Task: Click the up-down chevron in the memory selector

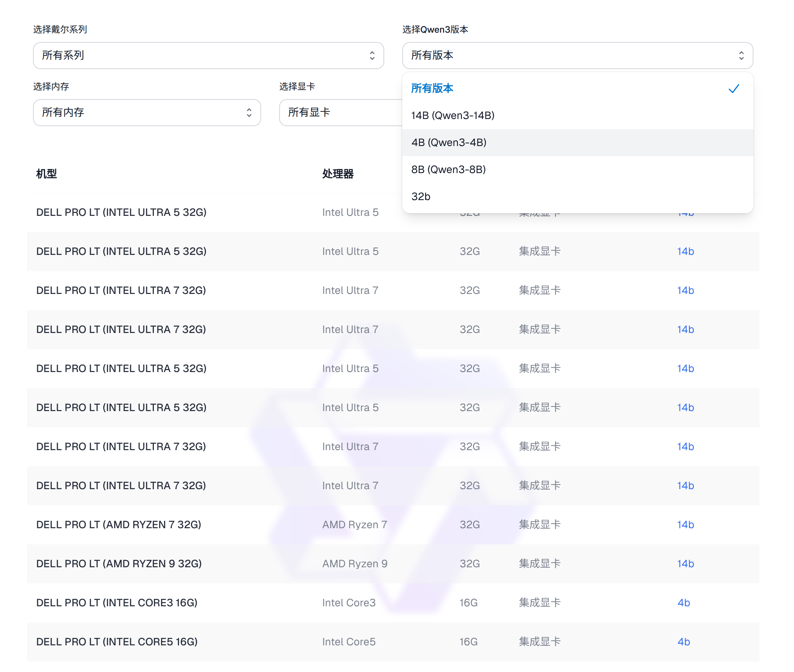Action: click(249, 113)
